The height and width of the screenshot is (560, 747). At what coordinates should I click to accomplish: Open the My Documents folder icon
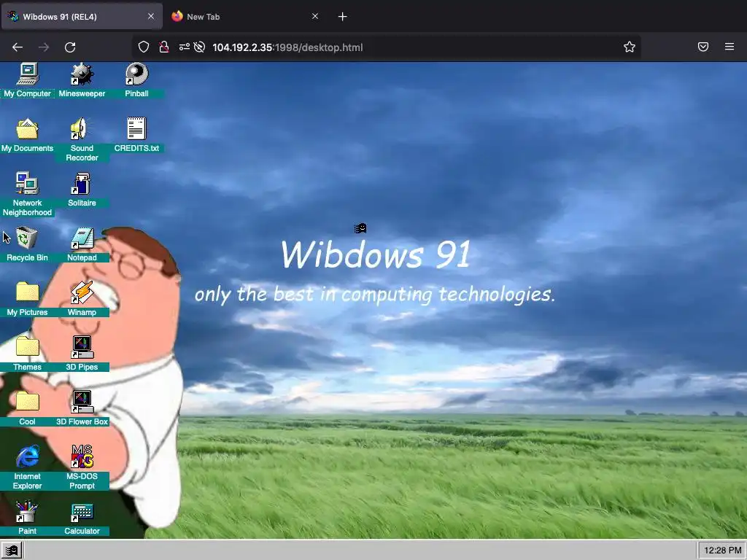click(x=27, y=135)
